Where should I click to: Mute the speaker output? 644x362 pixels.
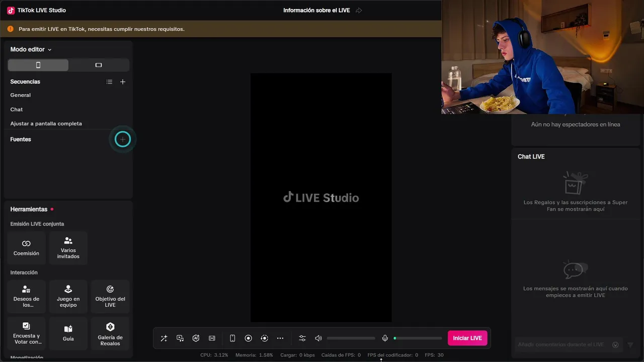[x=318, y=338]
